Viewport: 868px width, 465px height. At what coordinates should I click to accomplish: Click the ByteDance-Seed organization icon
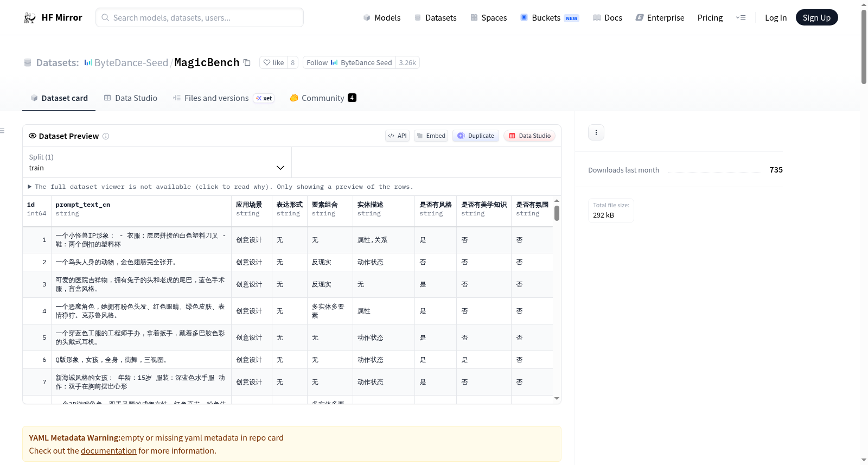point(88,62)
